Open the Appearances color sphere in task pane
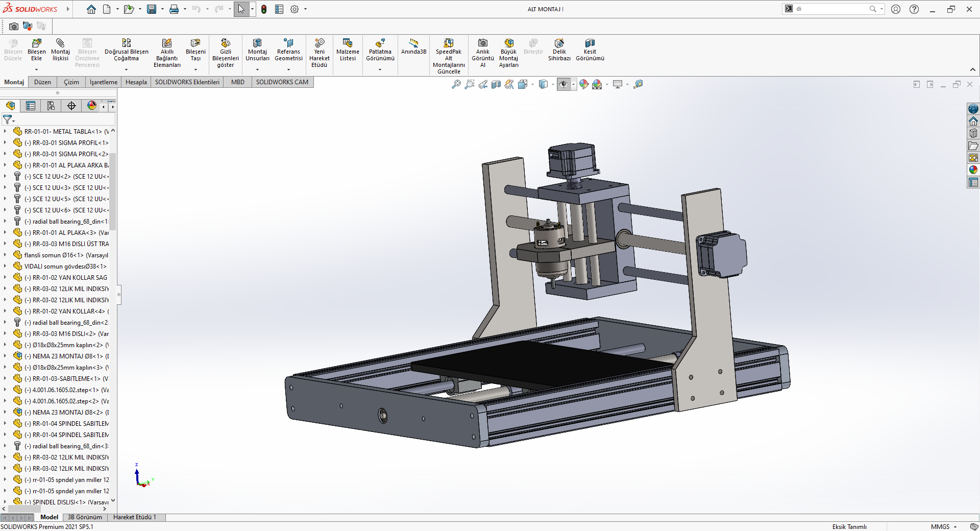980x531 pixels. [x=973, y=170]
